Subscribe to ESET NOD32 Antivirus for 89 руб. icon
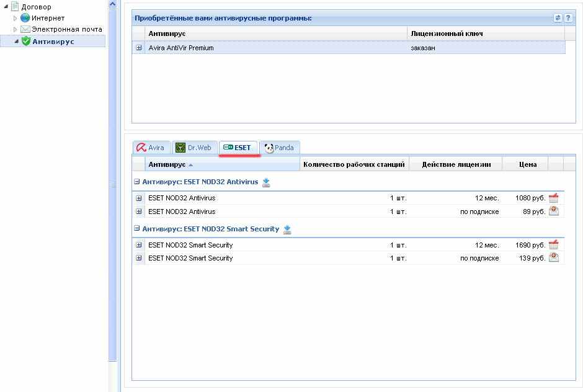Viewport: 583px width, 392px height. click(554, 211)
